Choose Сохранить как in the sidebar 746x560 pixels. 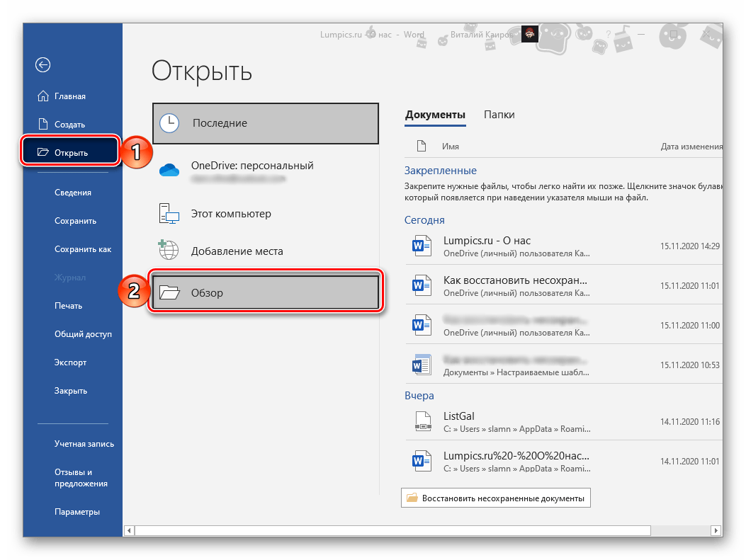[x=83, y=249]
